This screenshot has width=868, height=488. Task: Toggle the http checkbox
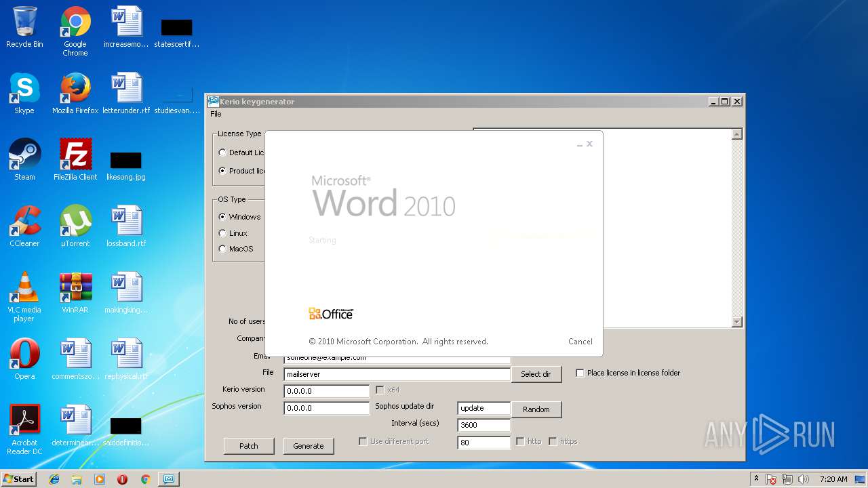click(x=520, y=441)
